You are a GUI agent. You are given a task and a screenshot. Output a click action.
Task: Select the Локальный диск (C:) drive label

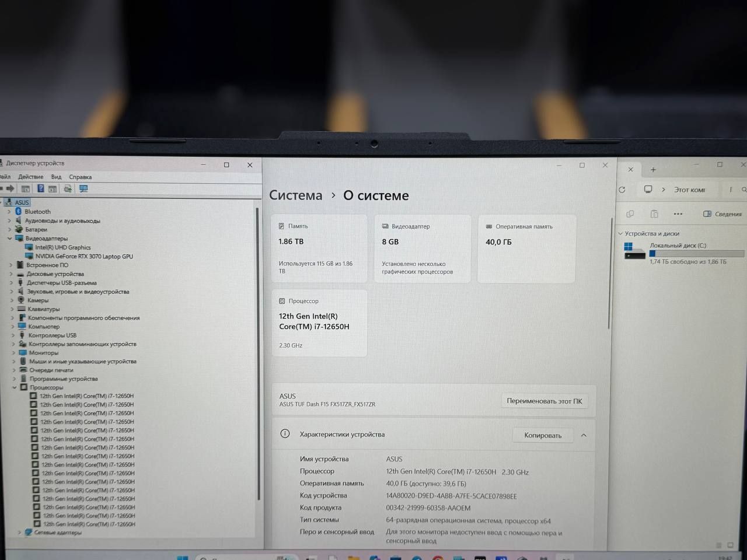(x=678, y=246)
